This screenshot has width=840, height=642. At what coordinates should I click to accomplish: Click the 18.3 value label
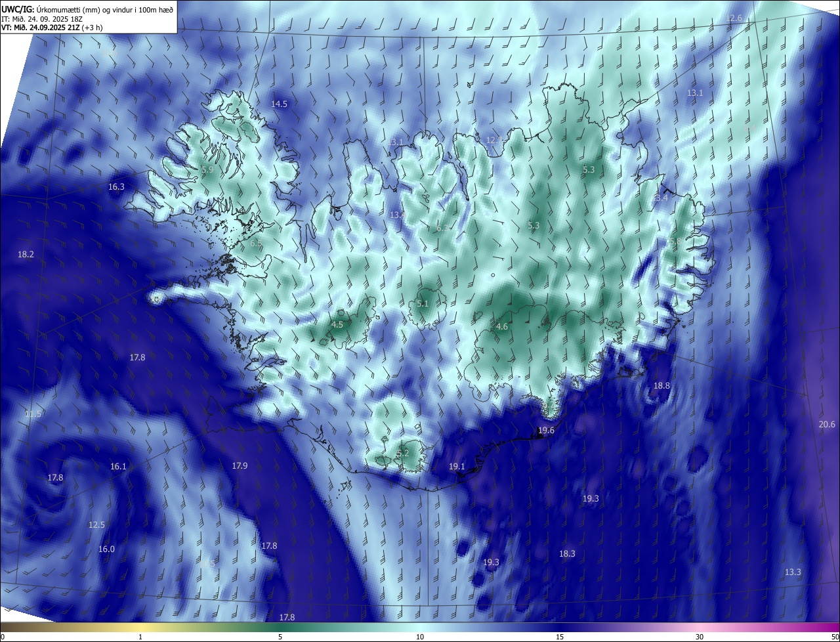(x=567, y=553)
